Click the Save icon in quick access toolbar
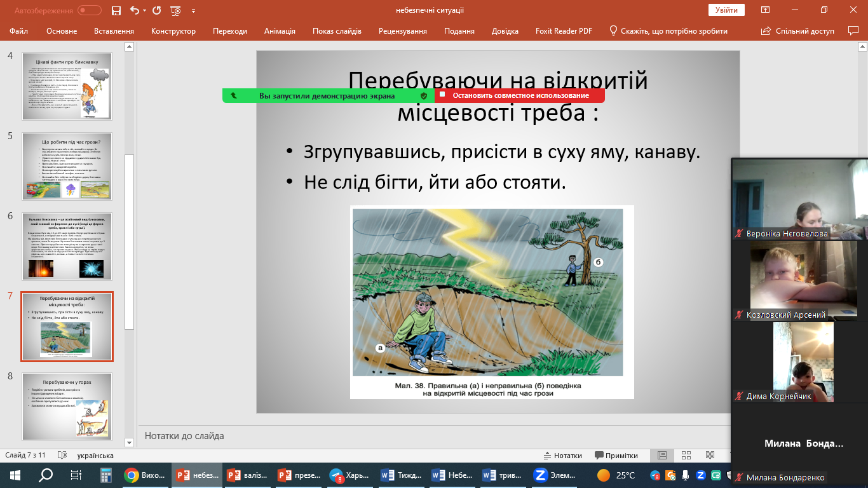Viewport: 868px width, 488px height. (116, 11)
